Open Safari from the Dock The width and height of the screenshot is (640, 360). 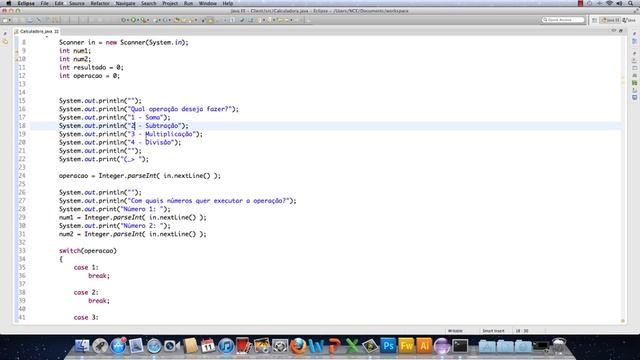click(154, 346)
